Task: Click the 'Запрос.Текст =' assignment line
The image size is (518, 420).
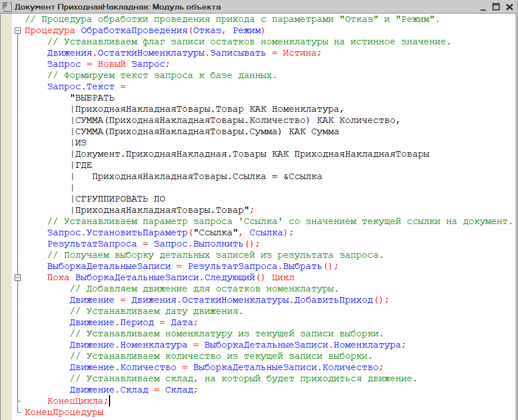Action: pos(87,87)
